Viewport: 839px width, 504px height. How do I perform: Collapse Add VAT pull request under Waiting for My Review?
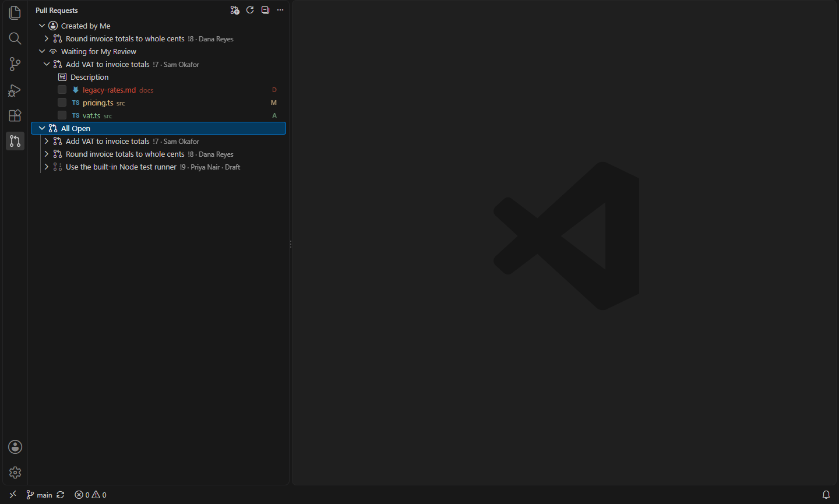tap(47, 64)
